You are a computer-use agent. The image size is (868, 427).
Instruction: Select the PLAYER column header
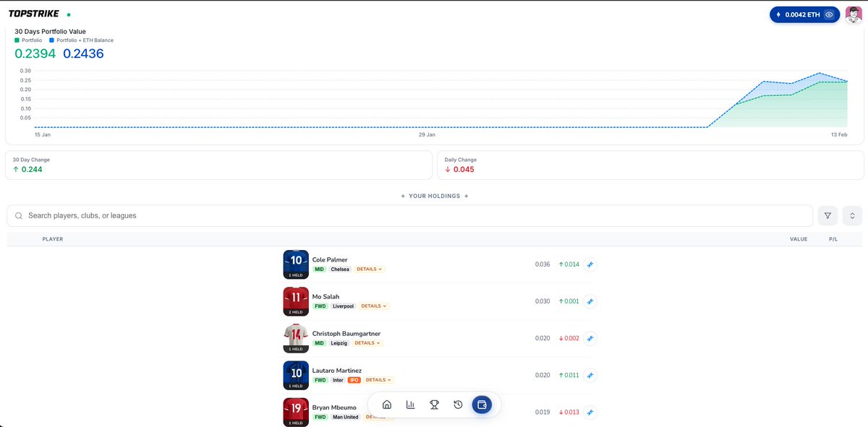tap(53, 238)
